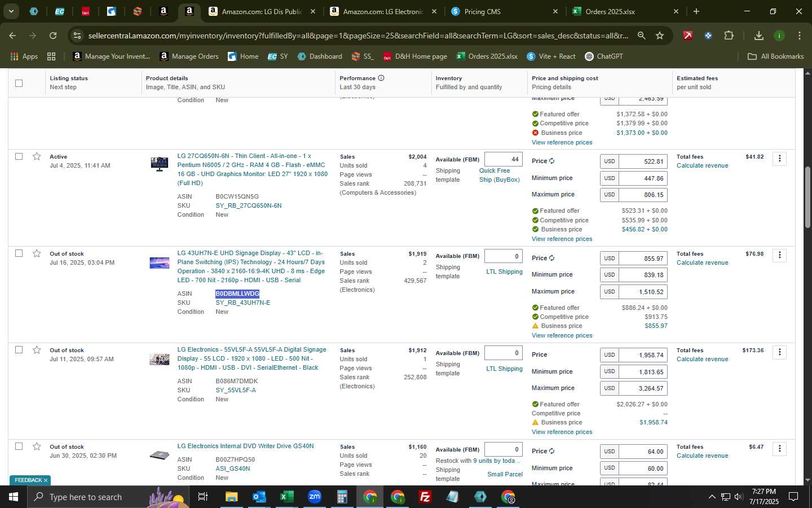
Task: Open LG 27CQ650N-6N Thin Client listing title
Action: tap(252, 169)
